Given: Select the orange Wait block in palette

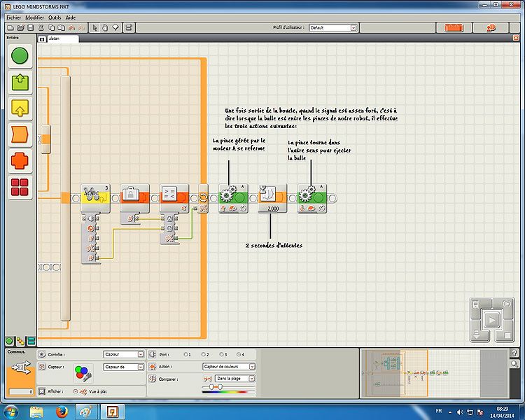Looking at the screenshot, I should click(x=21, y=135).
